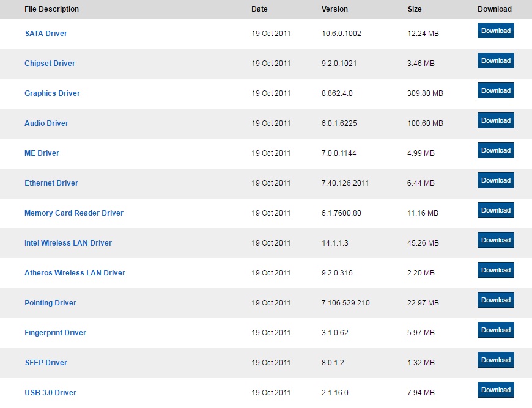Open the SATA Driver link
This screenshot has width=532, height=408.
point(46,33)
